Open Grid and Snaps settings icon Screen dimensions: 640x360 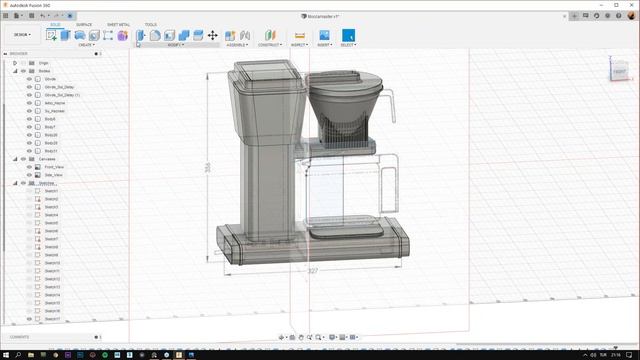[342, 337]
